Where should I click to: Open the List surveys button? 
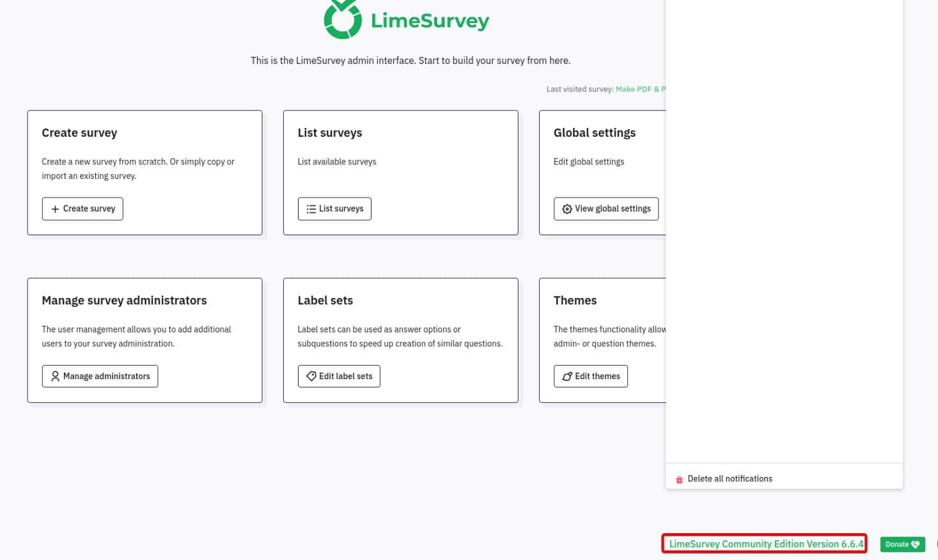(x=334, y=208)
